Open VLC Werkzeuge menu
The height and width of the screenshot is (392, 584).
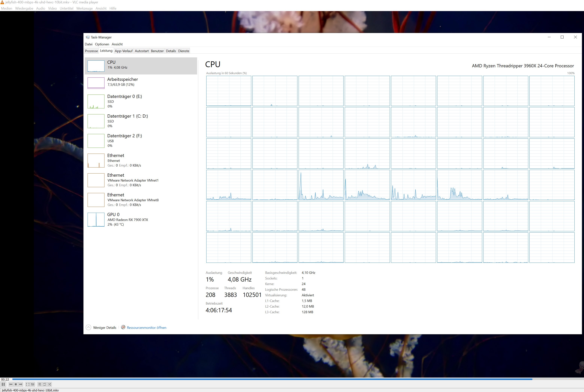point(84,8)
